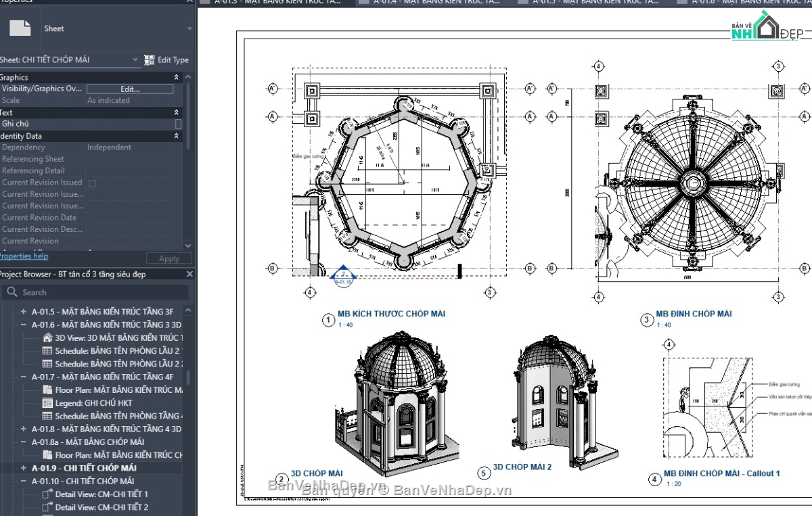Toggle the Current Revision Issued checkbox

click(x=92, y=183)
